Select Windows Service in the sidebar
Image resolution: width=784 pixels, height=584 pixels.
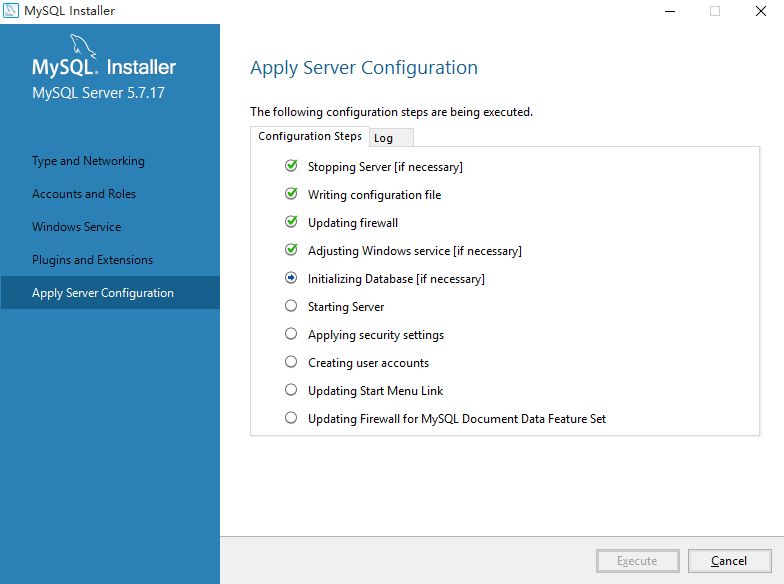point(76,227)
